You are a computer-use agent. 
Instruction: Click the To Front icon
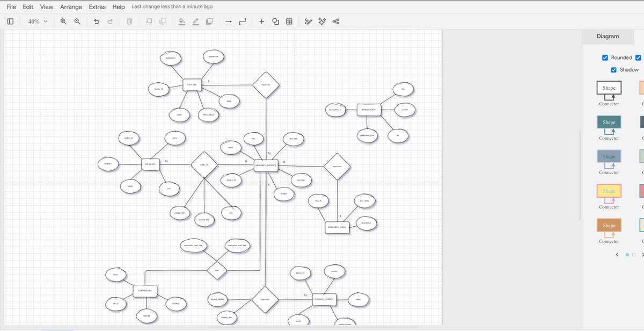(x=149, y=21)
